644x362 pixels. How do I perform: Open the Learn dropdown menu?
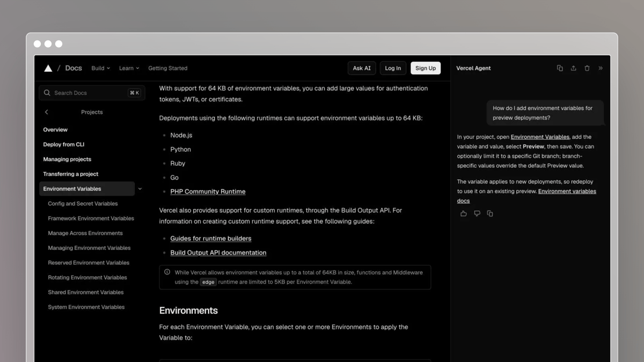(129, 68)
